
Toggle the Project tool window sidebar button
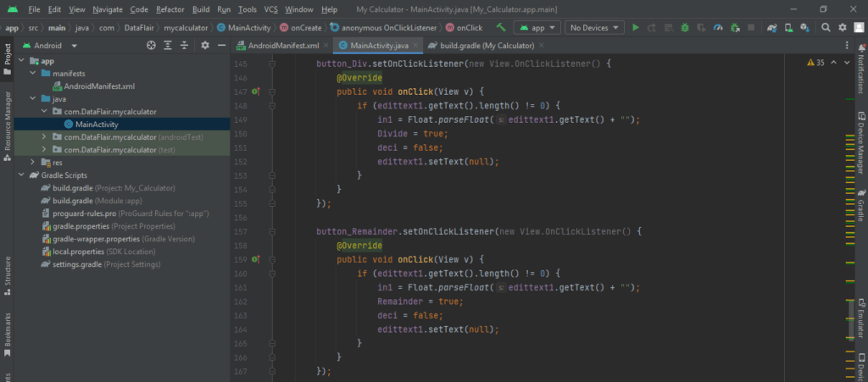coord(8,55)
